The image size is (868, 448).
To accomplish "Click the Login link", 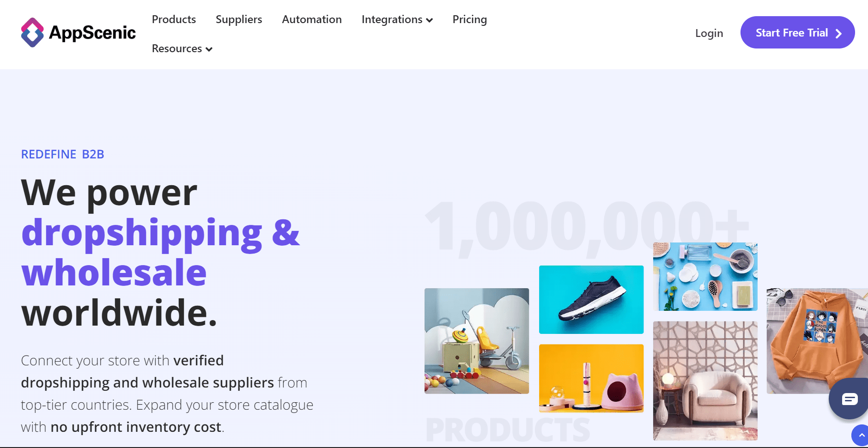I will [x=709, y=33].
